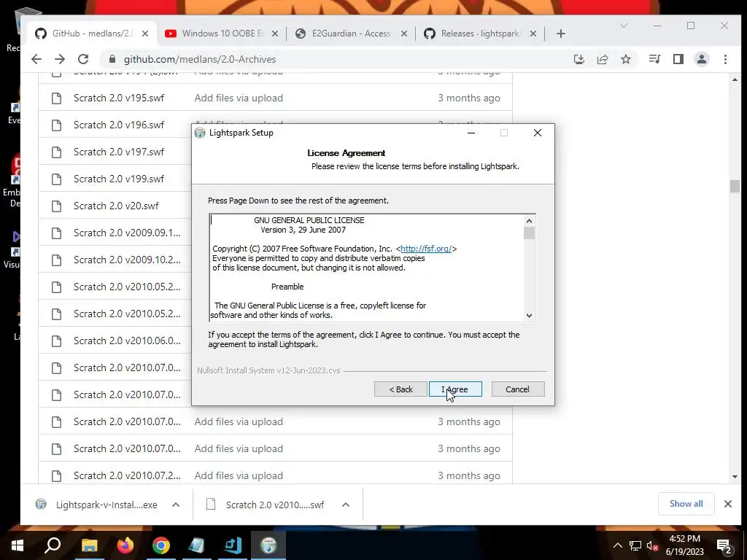This screenshot has width=747, height=560.
Task: Open the fsf.org link in the license
Action: 426,249
